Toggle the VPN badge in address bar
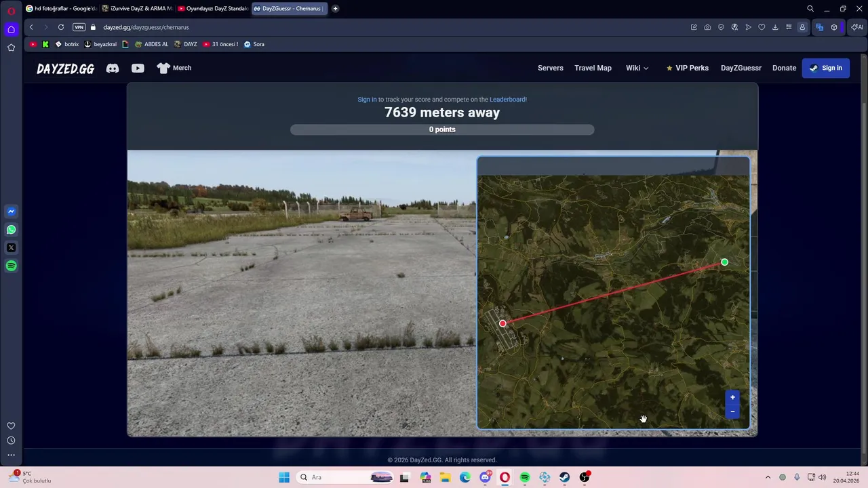Image resolution: width=868 pixels, height=488 pixels. (x=79, y=27)
